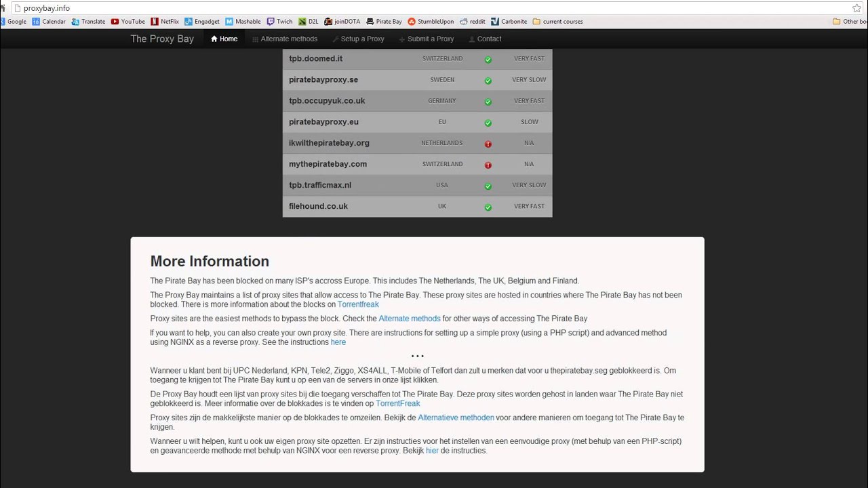Viewport: 868px width, 488px height.
Task: Open the Translate bookmark
Action: point(88,22)
